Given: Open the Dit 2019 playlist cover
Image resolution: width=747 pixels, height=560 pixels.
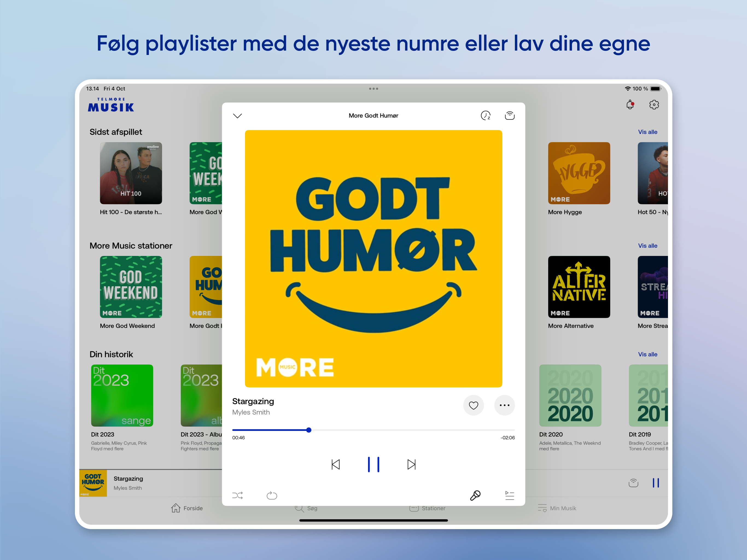Looking at the screenshot, I should [648, 395].
